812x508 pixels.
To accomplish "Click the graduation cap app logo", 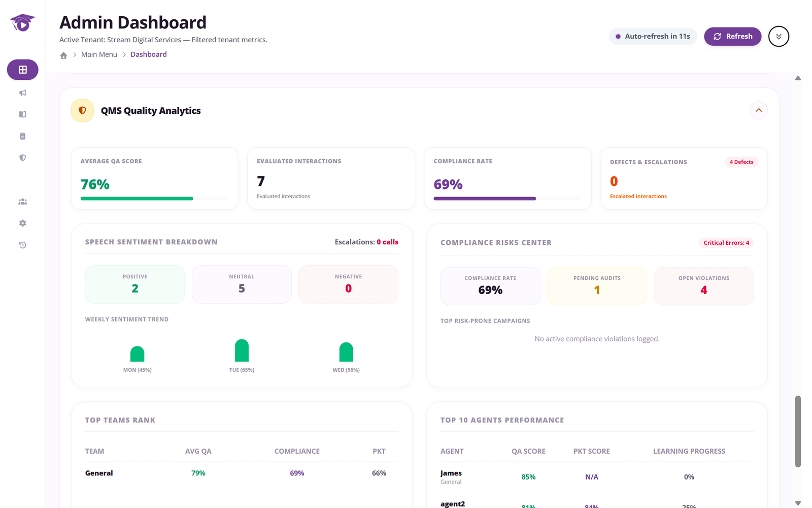I will [22, 23].
